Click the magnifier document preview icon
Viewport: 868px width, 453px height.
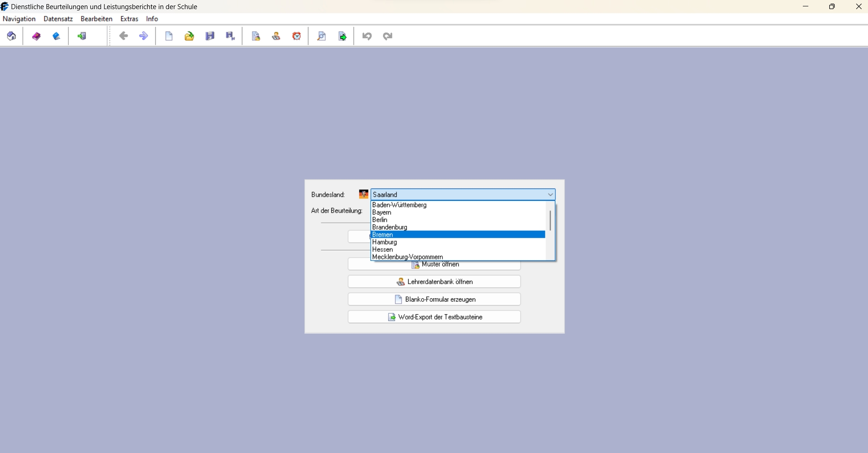[322, 36]
